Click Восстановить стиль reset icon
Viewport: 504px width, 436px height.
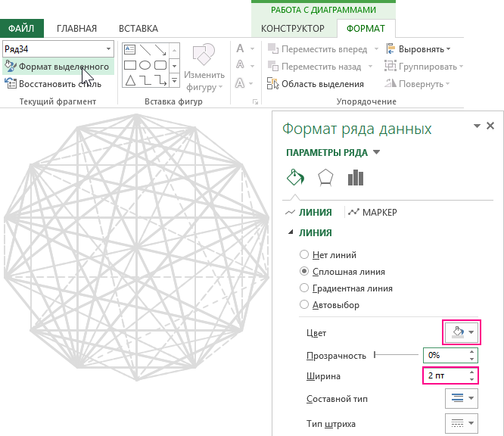[x=10, y=84]
